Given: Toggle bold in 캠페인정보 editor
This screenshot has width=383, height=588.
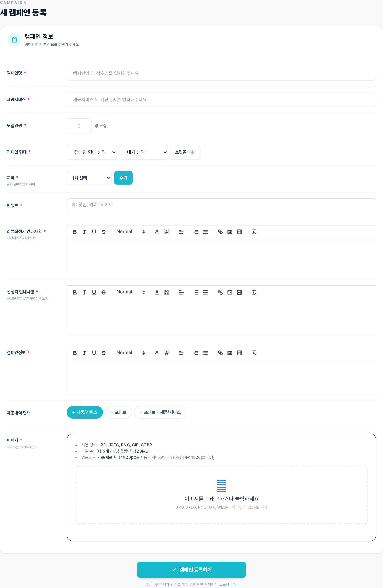Looking at the screenshot, I should pos(75,353).
